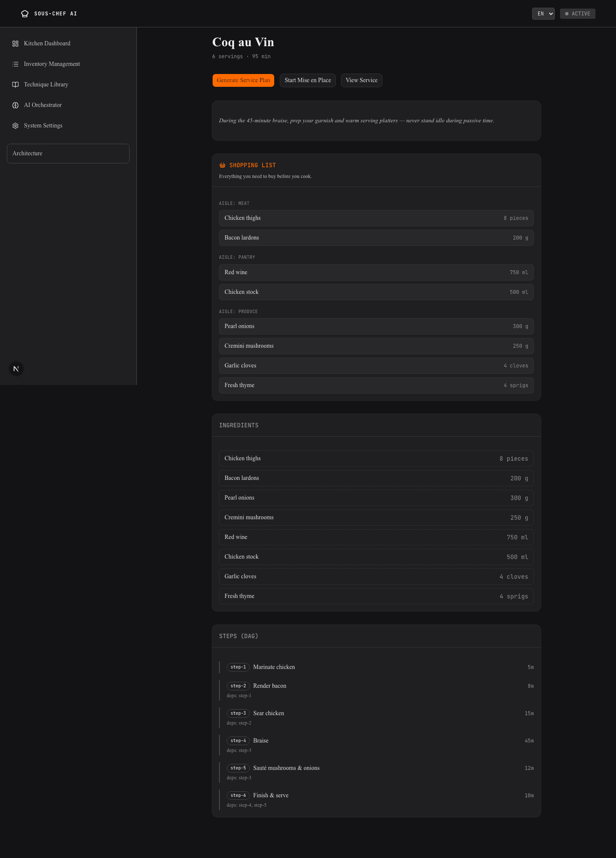Open the Architecture sidebar link
This screenshot has width=616, height=858.
tap(68, 154)
